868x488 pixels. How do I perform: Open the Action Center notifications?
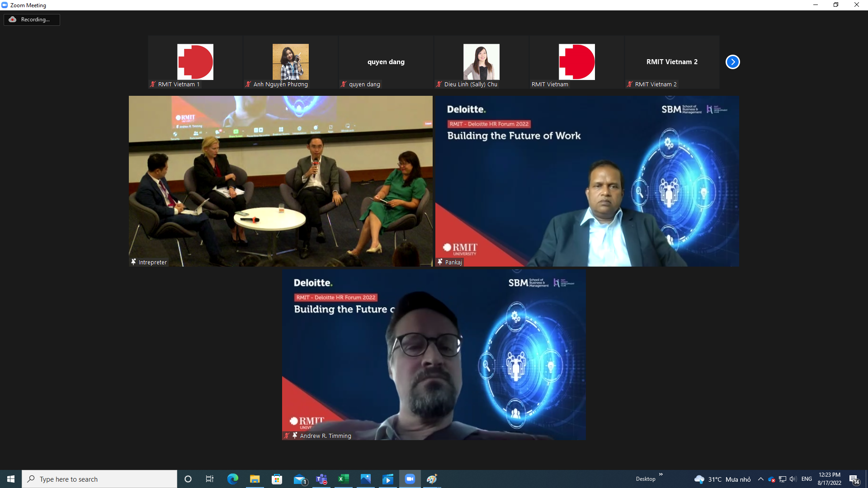(854, 479)
